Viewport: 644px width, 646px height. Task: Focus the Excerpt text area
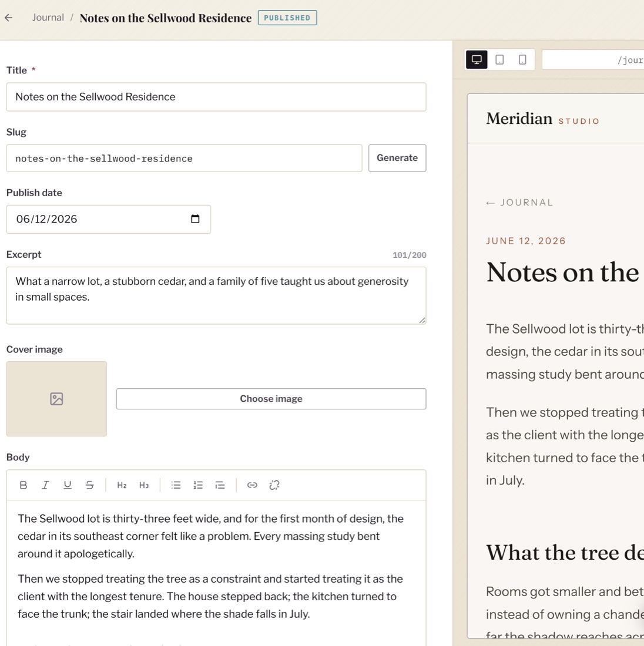pyautogui.click(x=216, y=295)
